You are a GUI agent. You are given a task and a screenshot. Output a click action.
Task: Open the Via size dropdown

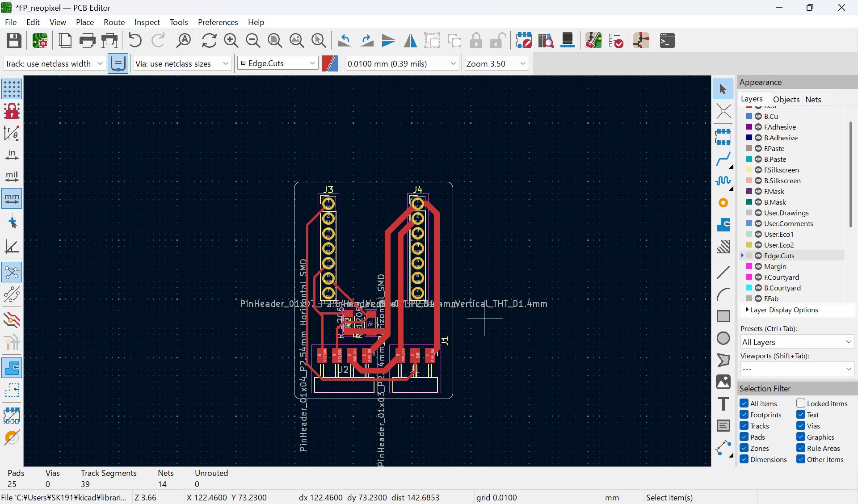(x=182, y=63)
